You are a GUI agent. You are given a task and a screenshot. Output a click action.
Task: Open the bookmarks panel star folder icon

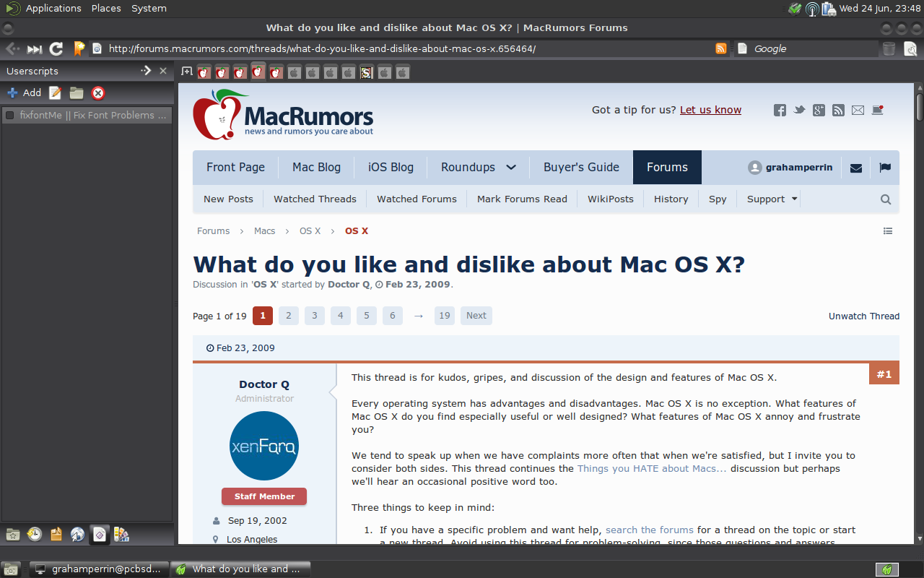13,535
